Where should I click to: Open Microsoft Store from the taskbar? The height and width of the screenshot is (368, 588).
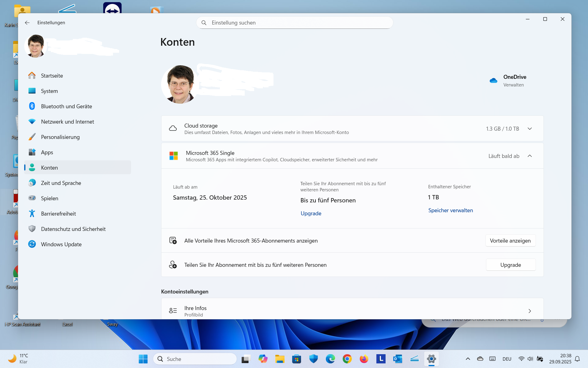(x=296, y=358)
